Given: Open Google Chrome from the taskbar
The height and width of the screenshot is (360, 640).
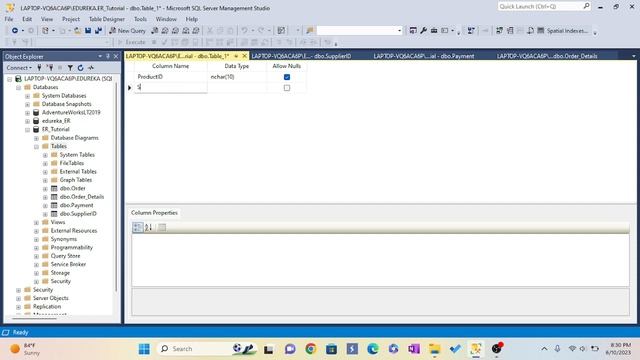Looking at the screenshot, I should 311,349.
